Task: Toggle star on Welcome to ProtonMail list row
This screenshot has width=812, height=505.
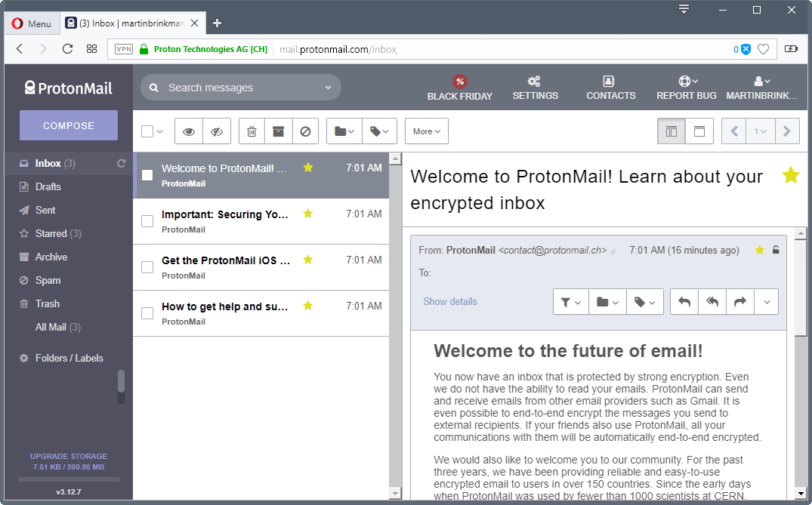Action: tap(308, 168)
